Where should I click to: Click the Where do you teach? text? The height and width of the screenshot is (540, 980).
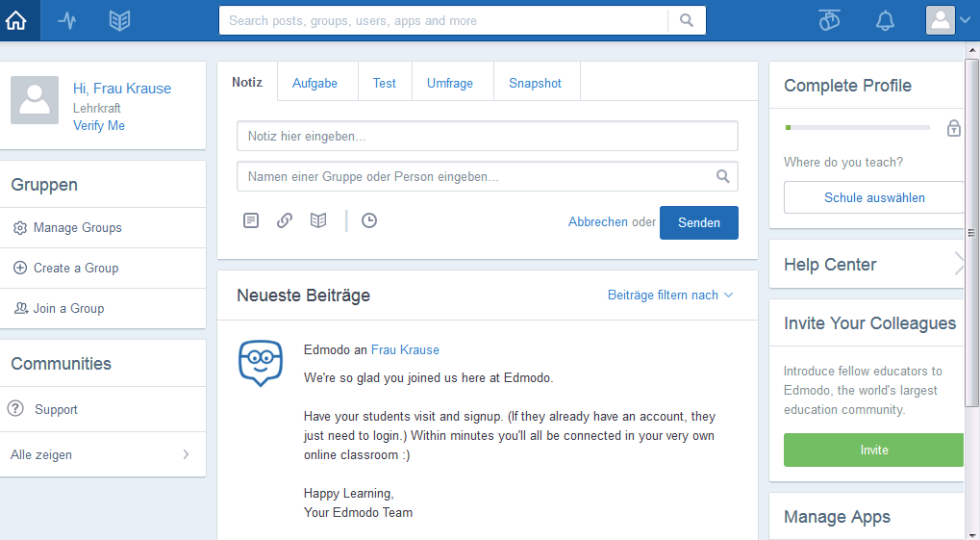click(x=843, y=162)
